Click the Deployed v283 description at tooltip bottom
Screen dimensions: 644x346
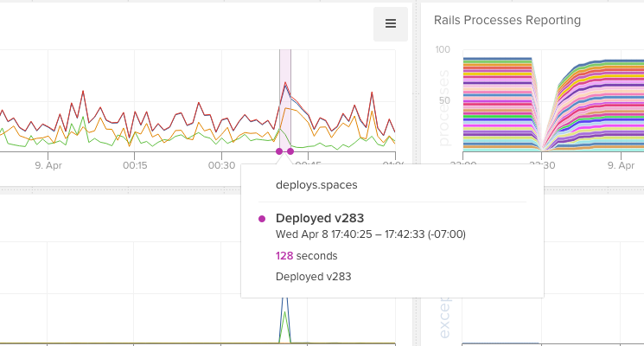pyautogui.click(x=313, y=277)
